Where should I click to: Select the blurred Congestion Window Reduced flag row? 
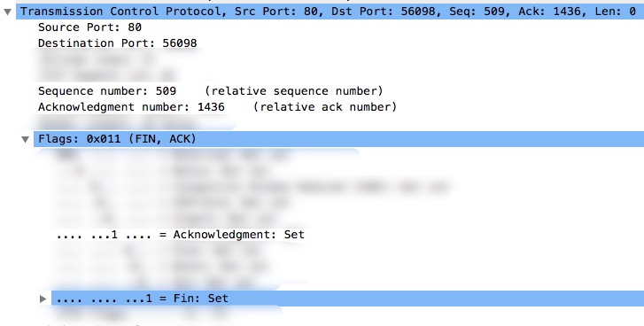coord(251,187)
